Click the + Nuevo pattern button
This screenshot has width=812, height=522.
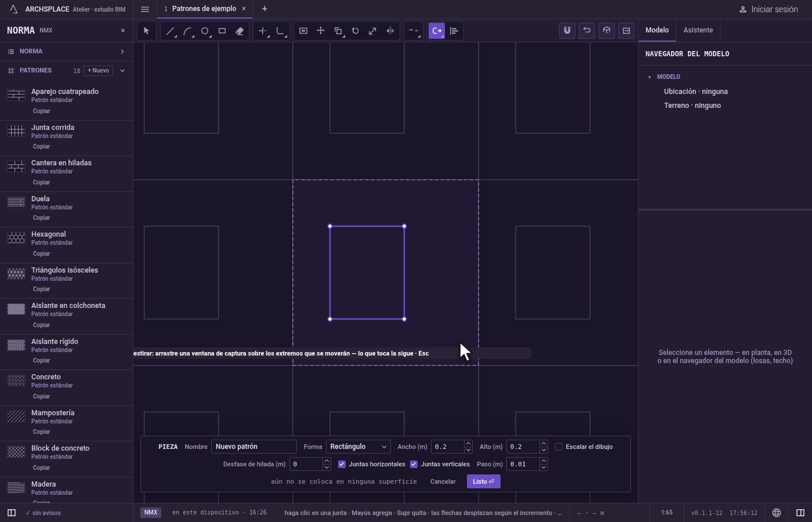(x=99, y=71)
